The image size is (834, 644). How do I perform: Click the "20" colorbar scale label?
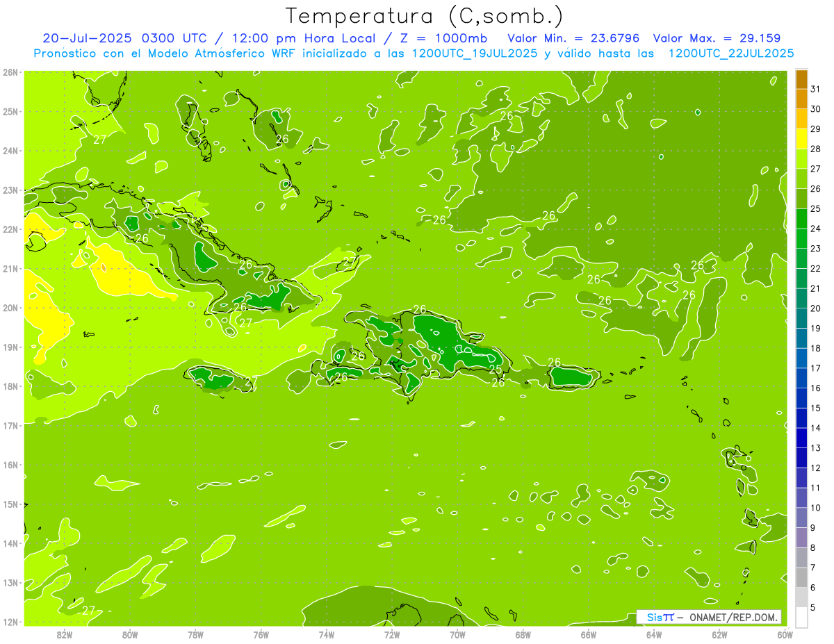coord(815,308)
